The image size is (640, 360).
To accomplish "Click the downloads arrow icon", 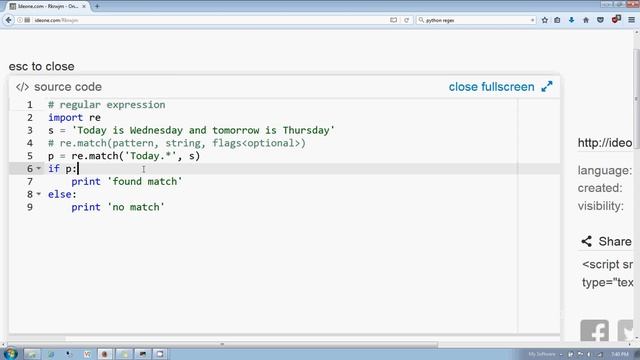I will [571, 20].
